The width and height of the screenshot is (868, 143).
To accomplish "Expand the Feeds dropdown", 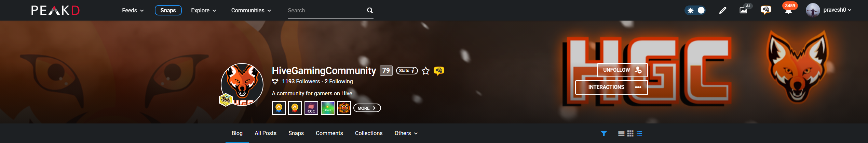I will tap(133, 10).
